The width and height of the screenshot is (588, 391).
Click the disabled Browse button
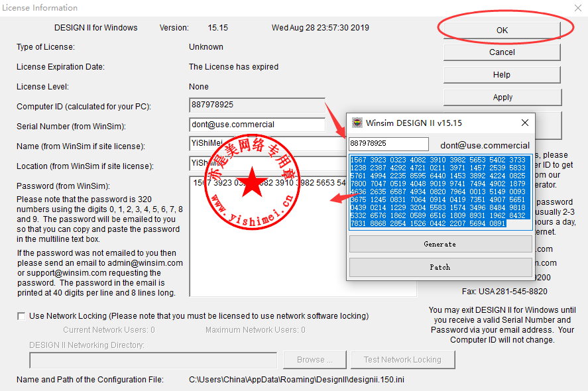tap(315, 359)
